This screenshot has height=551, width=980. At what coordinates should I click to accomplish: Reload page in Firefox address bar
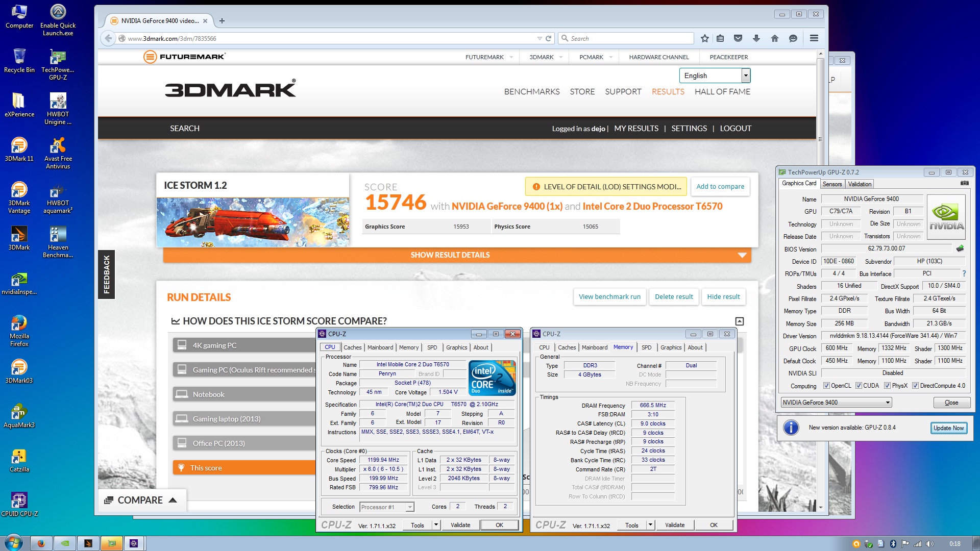549,38
